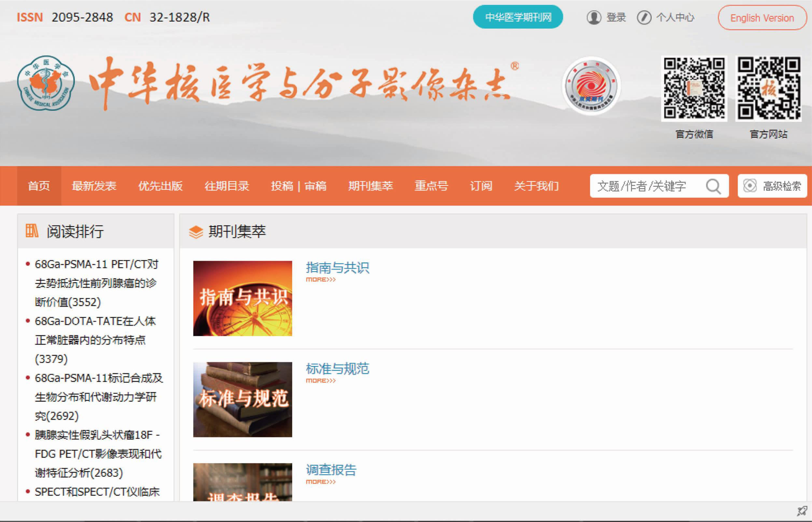Viewport: 812px width, 522px height.
Task: Open the 往期目录 menu item
Action: click(227, 186)
